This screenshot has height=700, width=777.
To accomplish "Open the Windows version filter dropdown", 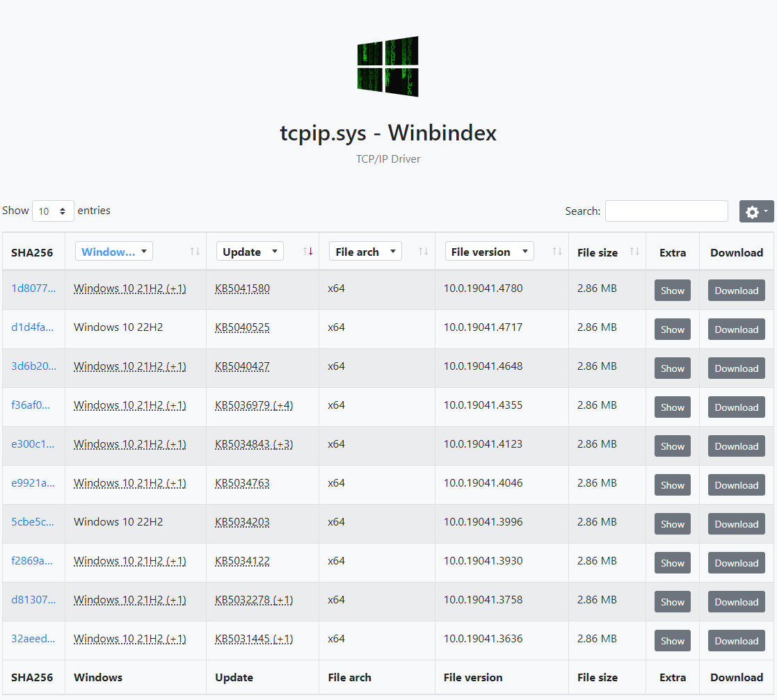I will pyautogui.click(x=114, y=252).
